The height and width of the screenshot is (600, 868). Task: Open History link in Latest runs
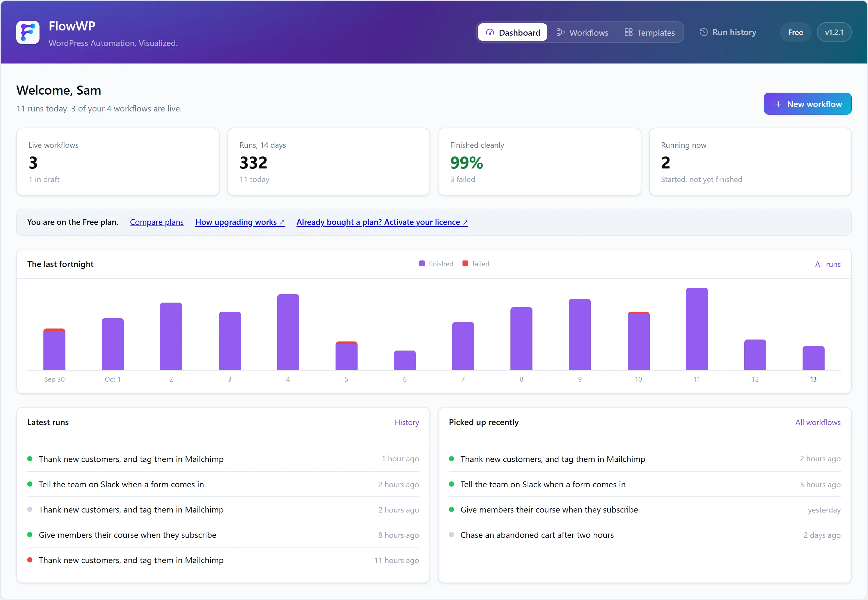point(406,422)
